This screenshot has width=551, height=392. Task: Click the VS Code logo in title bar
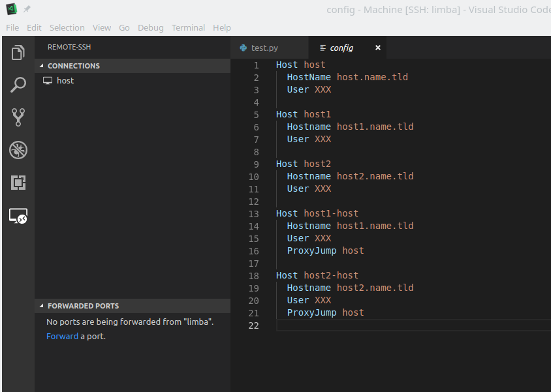[12, 9]
